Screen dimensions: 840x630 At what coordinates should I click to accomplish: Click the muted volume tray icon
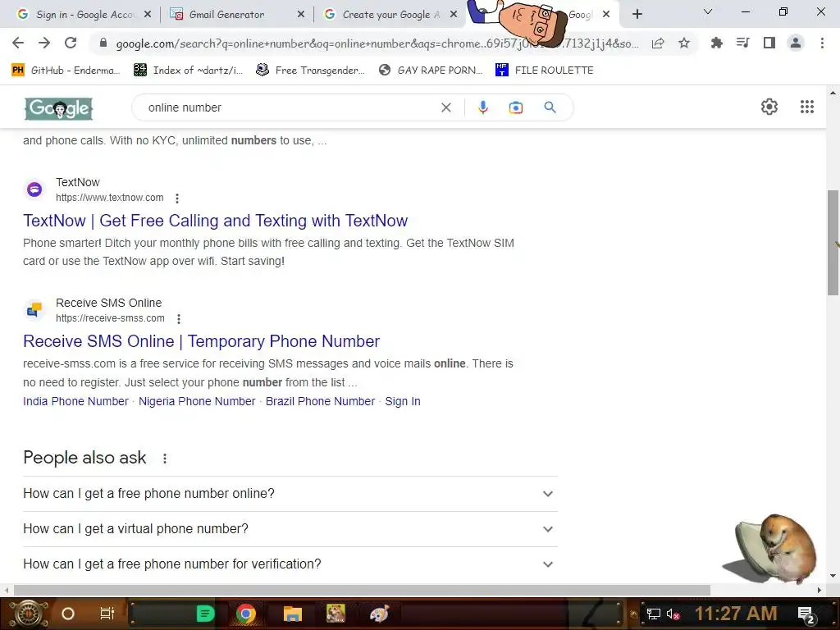(x=673, y=614)
